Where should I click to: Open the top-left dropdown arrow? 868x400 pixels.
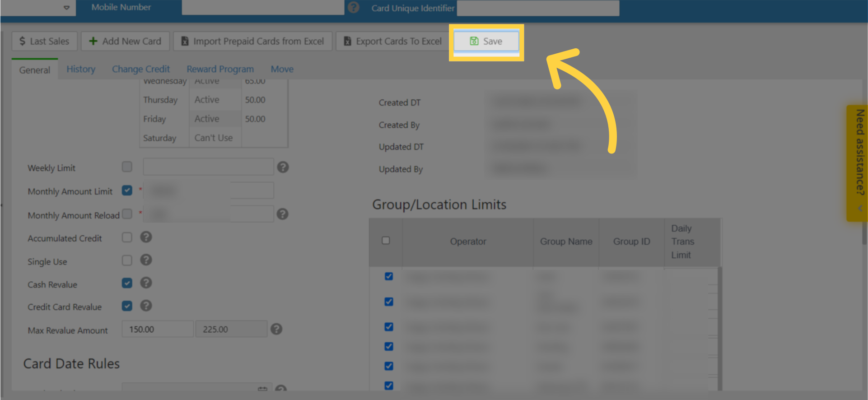(x=66, y=8)
